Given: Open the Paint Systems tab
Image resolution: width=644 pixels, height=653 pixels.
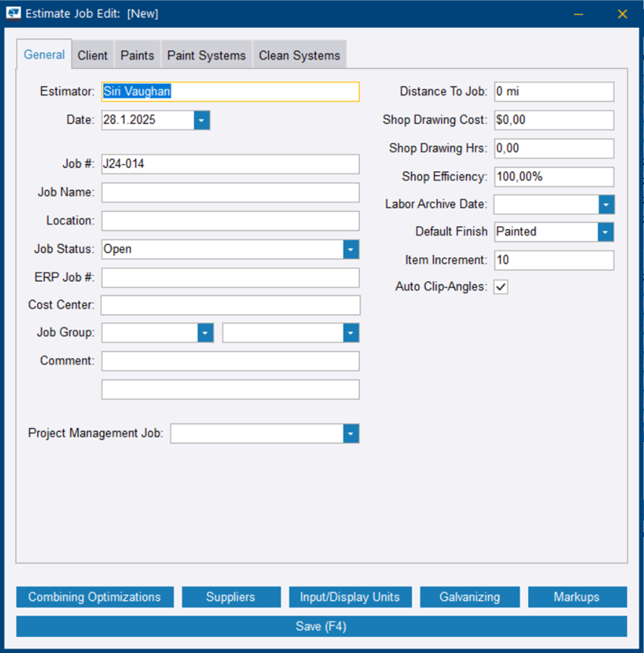Looking at the screenshot, I should pyautogui.click(x=206, y=55).
